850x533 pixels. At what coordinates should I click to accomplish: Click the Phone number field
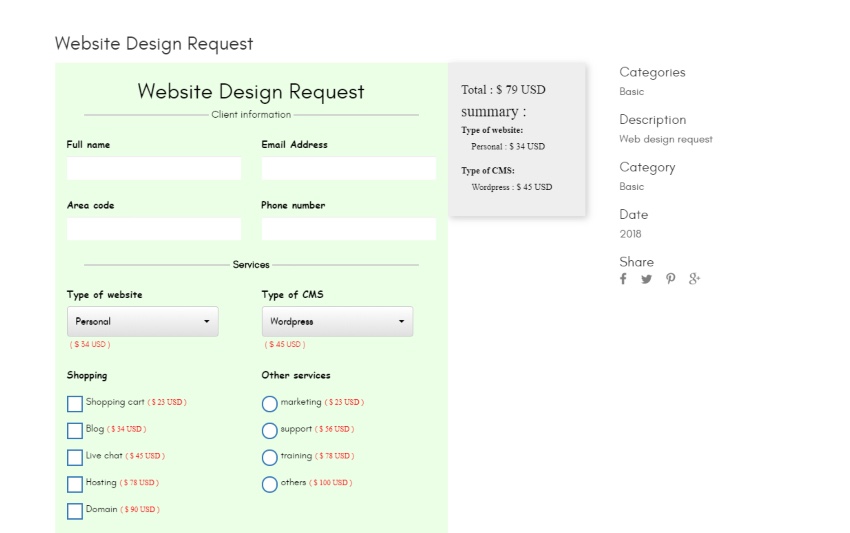pos(349,229)
